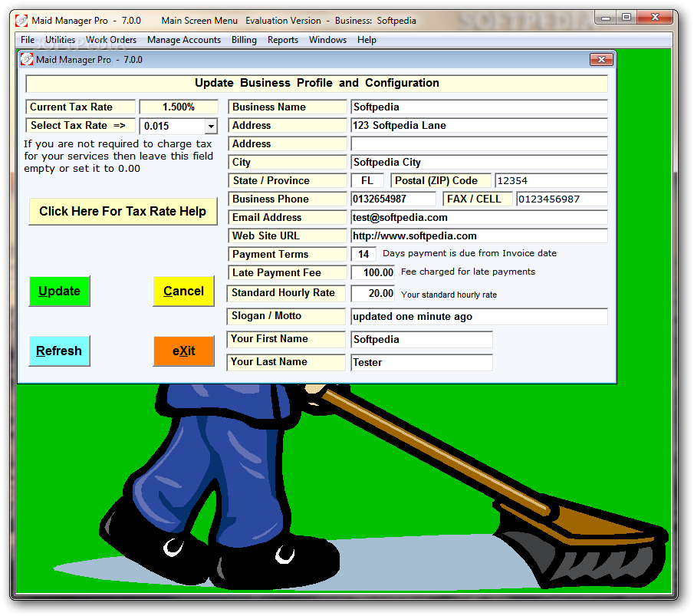Maximize the main Maid Manager Pro window
The width and height of the screenshot is (694, 616).
pos(627,18)
